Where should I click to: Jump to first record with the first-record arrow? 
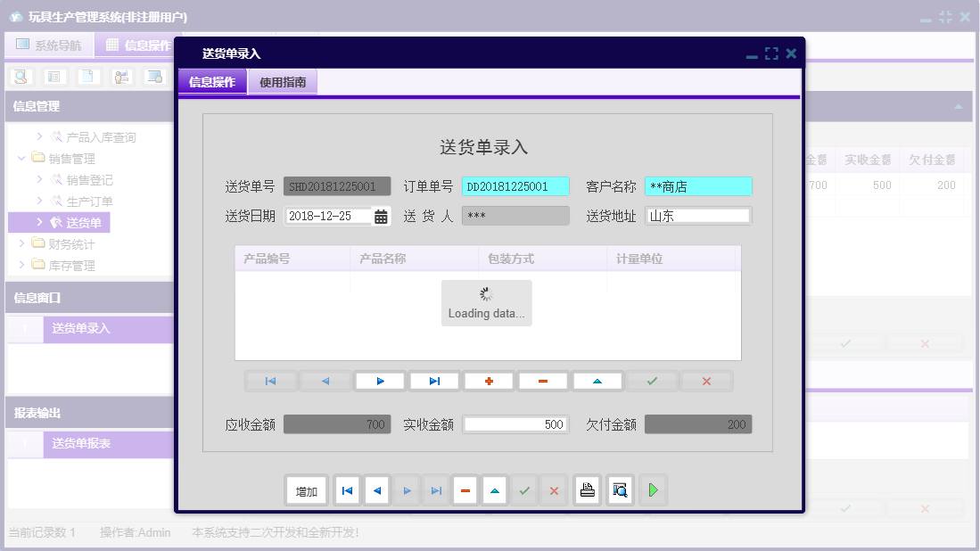pyautogui.click(x=270, y=381)
